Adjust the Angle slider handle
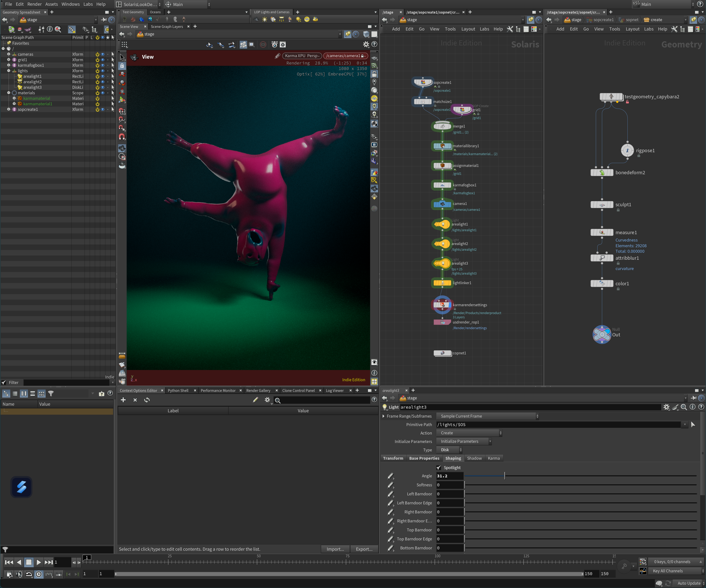Image resolution: width=706 pixels, height=588 pixels. (504, 476)
